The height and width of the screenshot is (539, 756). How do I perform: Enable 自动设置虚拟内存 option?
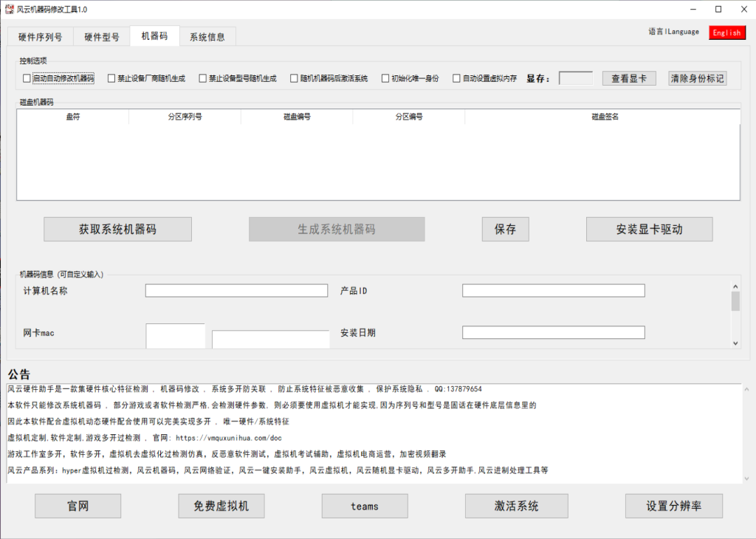(x=456, y=78)
